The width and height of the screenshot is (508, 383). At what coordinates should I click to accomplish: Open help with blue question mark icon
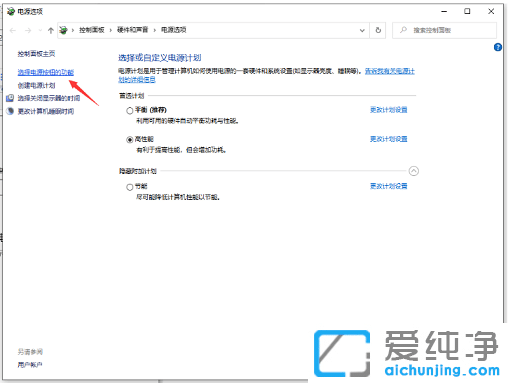pos(498,47)
